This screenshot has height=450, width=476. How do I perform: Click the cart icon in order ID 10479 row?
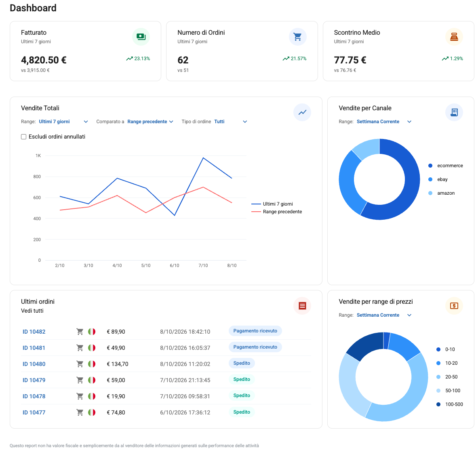pos(80,380)
